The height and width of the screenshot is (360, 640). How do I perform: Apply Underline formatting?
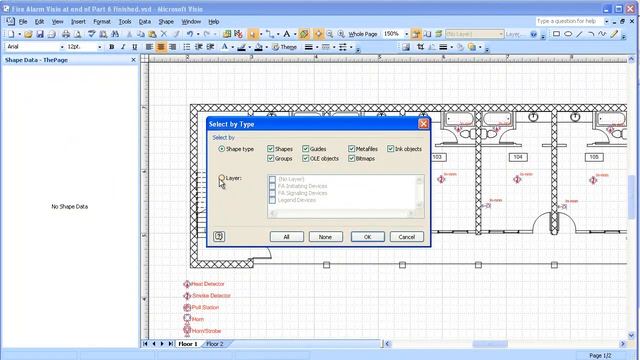tap(135, 47)
